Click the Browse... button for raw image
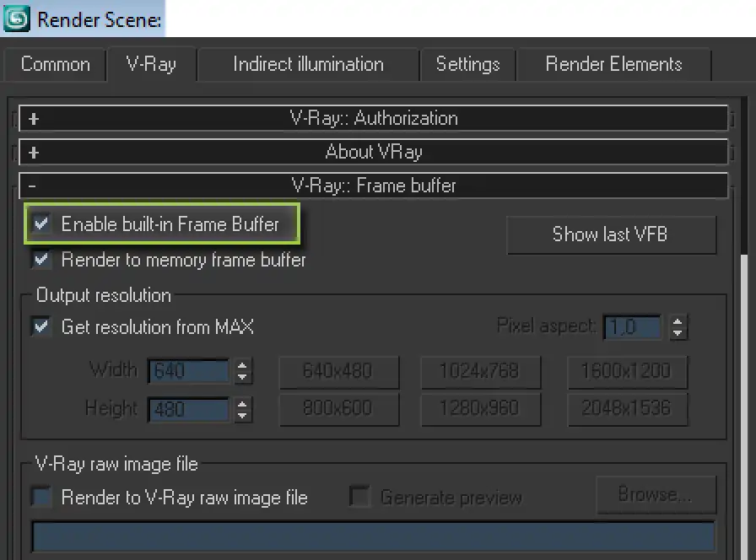Viewport: 756px width, 560px height. coord(656,495)
